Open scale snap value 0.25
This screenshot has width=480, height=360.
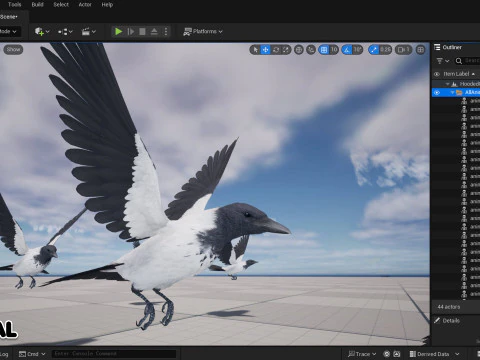[385, 50]
